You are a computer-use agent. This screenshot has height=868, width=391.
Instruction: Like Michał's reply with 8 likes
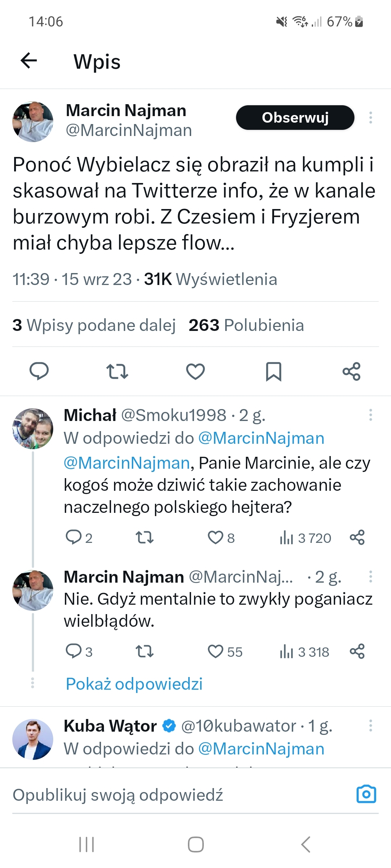[216, 537]
